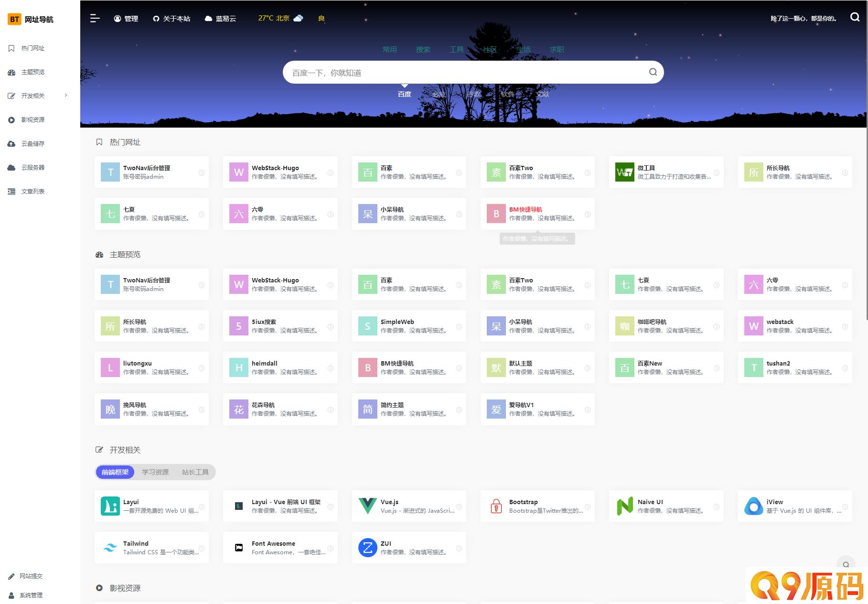Screen dimensions: 868x604
Task: Select the 常用 search category
Action: tap(390, 49)
